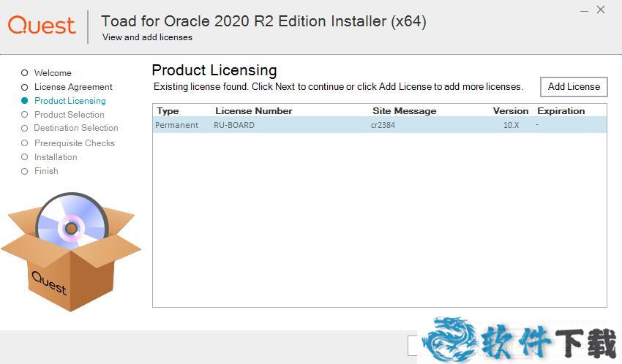Screen dimensions: 622x364
Task: Select the Product Licensing step bullet
Action: [x=24, y=101]
